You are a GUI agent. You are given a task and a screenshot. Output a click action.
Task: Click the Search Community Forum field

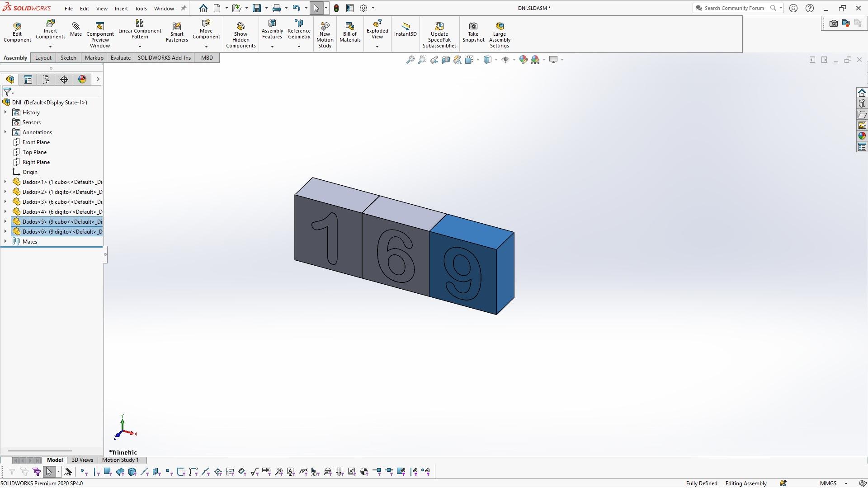(x=734, y=8)
